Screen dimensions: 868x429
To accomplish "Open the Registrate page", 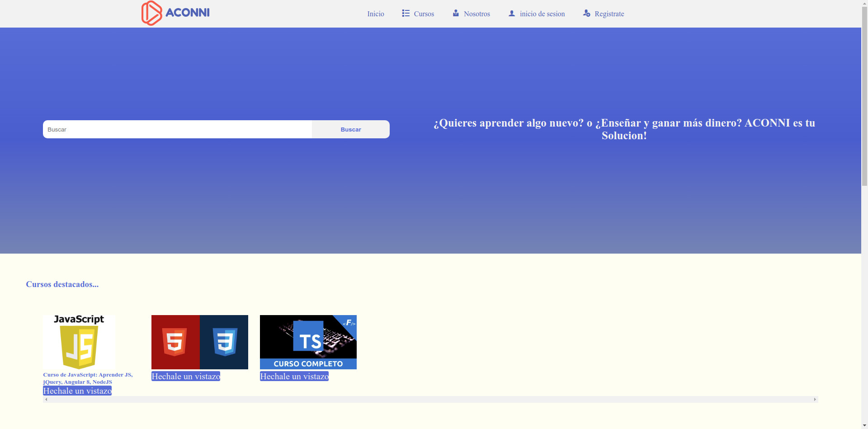I will point(609,14).
